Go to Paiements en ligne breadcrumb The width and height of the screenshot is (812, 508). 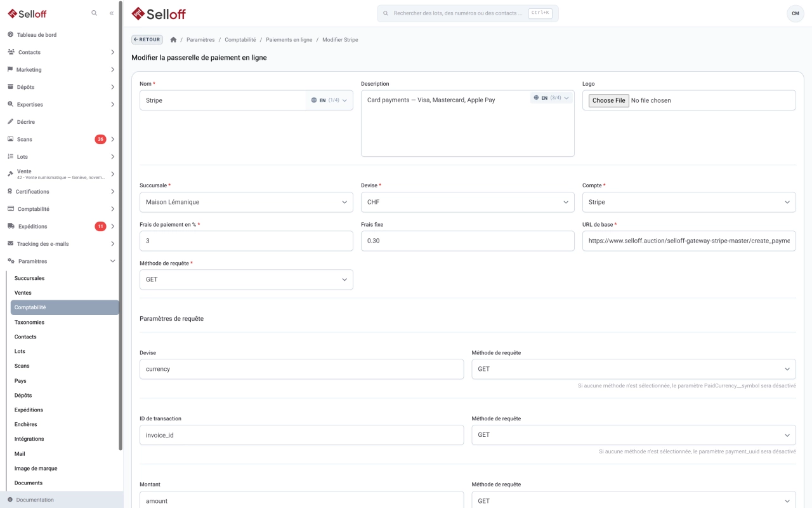coord(289,39)
